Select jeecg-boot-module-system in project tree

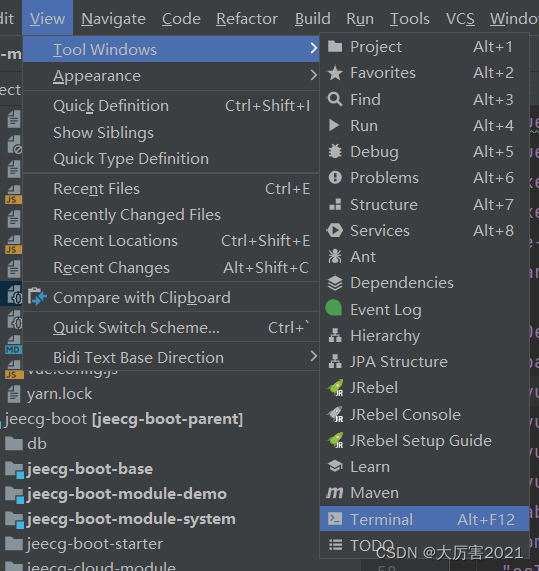131,519
